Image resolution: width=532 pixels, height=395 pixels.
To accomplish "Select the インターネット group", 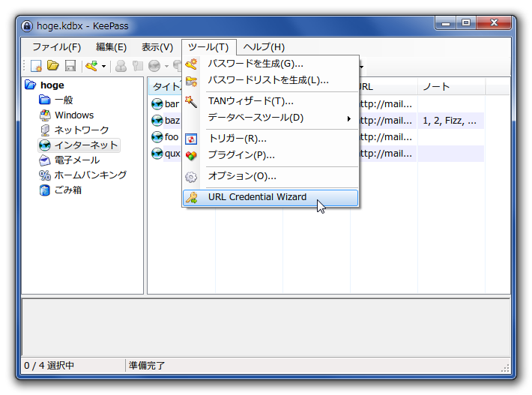I will tap(86, 145).
